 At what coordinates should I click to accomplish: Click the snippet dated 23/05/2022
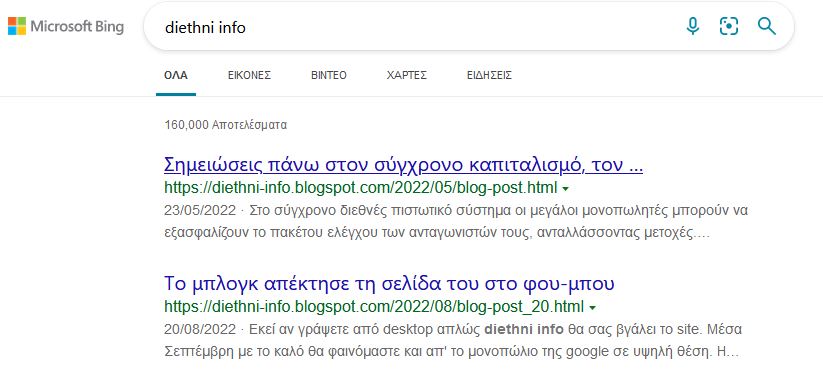(x=456, y=223)
